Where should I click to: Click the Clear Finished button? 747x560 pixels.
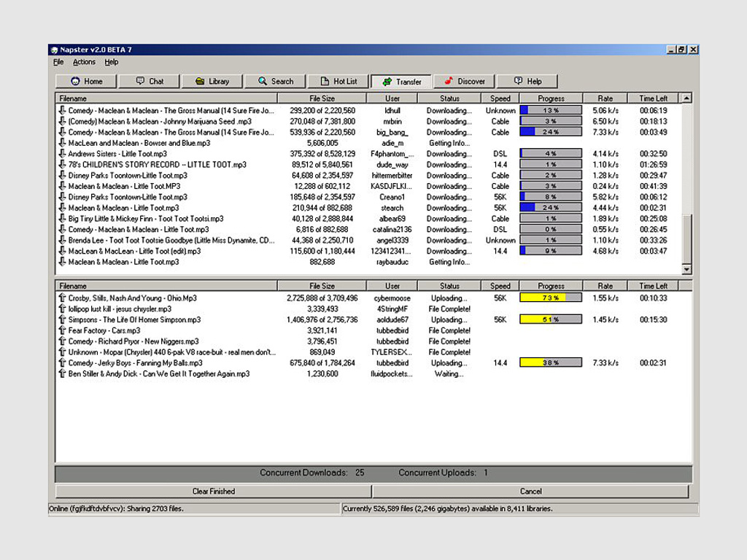[x=214, y=491]
